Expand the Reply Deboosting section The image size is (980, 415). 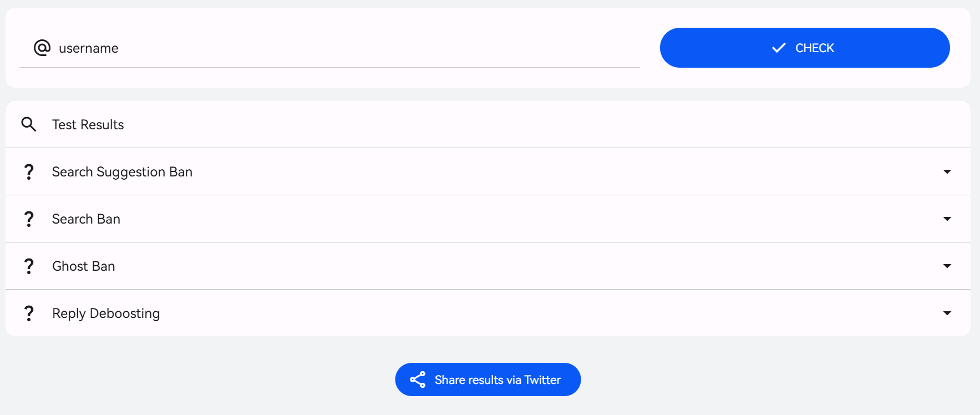click(946, 313)
